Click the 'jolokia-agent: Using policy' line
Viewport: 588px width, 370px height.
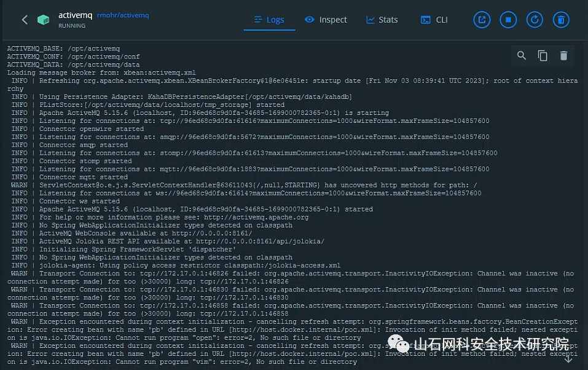(x=176, y=266)
